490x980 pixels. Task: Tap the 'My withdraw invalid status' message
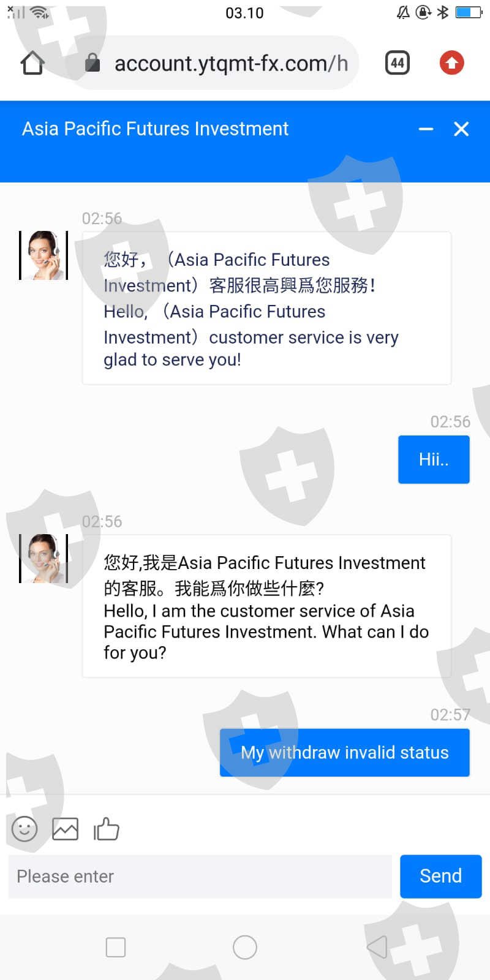(345, 753)
